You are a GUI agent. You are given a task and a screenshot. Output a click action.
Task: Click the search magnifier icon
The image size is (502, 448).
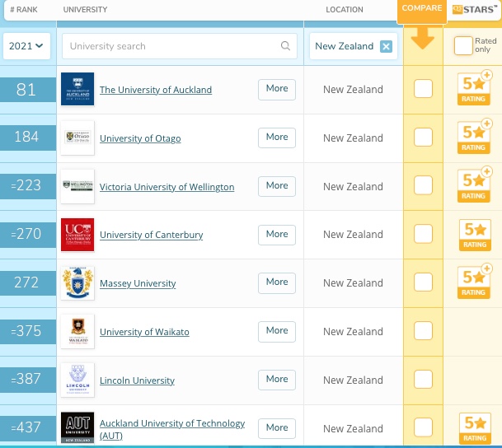point(285,46)
